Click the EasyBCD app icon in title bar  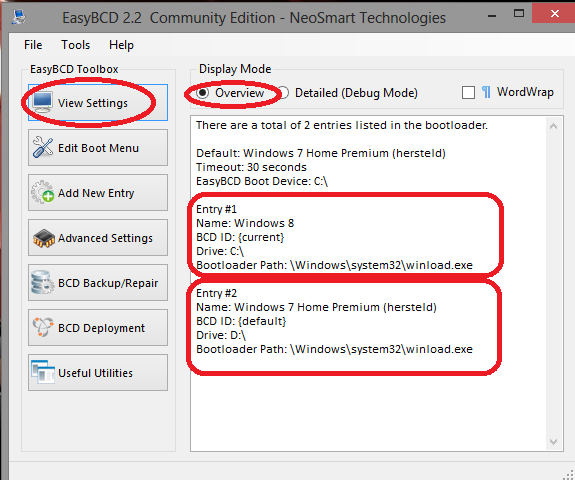pyautogui.click(x=19, y=17)
